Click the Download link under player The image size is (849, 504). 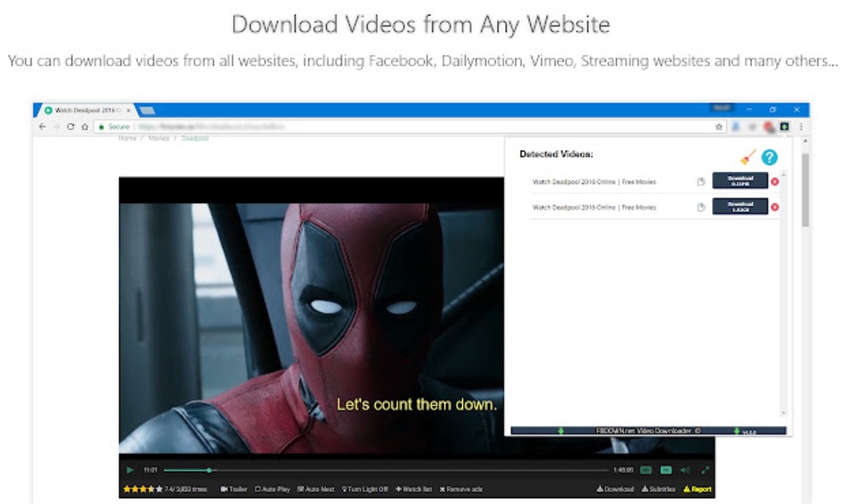615,489
